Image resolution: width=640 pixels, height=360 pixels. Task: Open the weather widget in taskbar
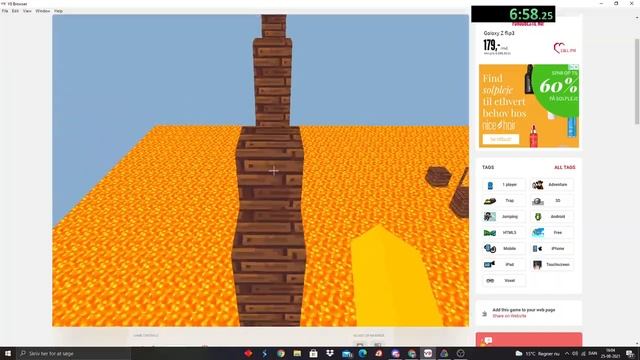[x=537, y=353]
